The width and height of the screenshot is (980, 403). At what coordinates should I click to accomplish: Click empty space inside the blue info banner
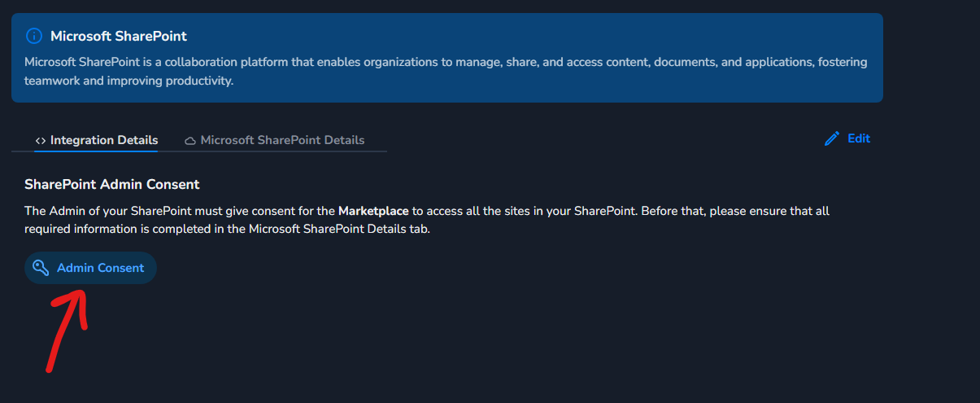[x=569, y=85]
